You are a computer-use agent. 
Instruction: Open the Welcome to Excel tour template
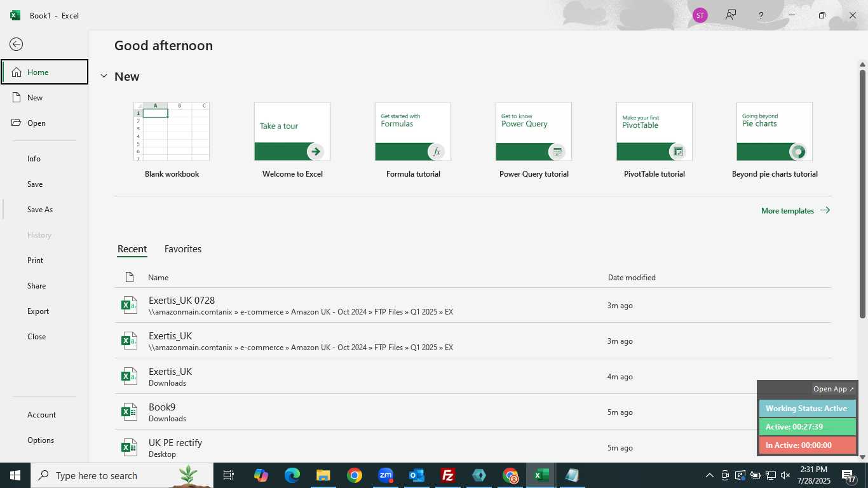pyautogui.click(x=292, y=140)
